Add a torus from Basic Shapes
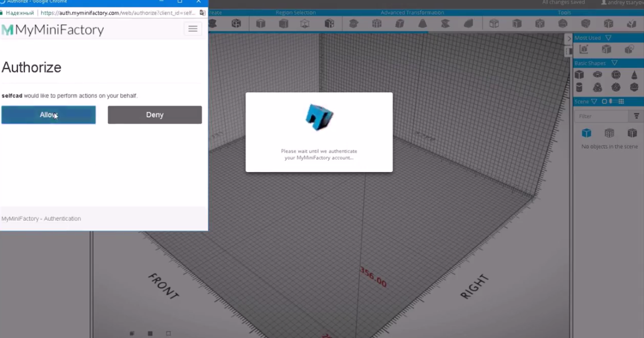The height and width of the screenshot is (338, 644). (597, 75)
